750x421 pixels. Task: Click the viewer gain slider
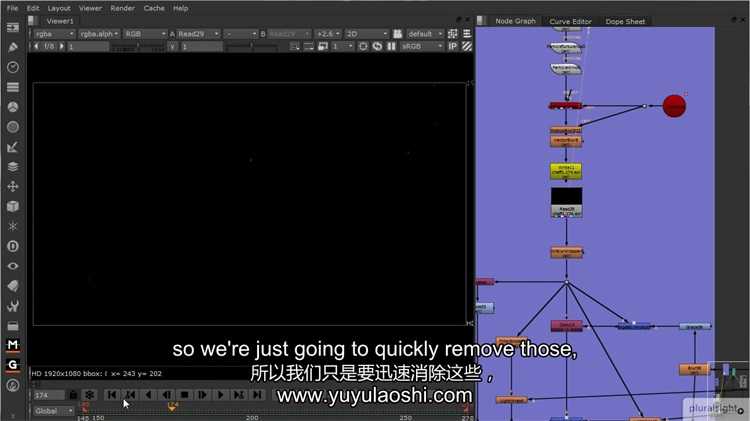pyautogui.click(x=138, y=47)
